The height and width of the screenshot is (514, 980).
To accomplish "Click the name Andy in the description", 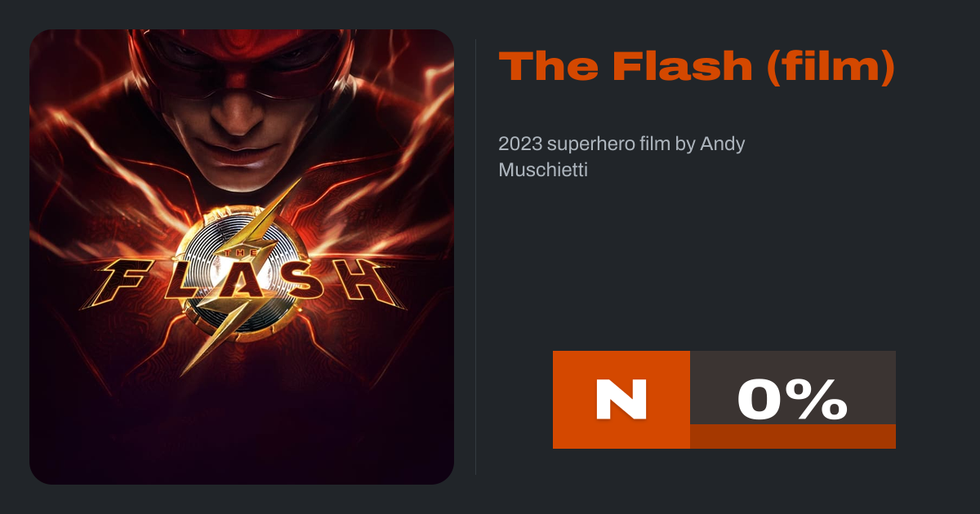I will [723, 144].
